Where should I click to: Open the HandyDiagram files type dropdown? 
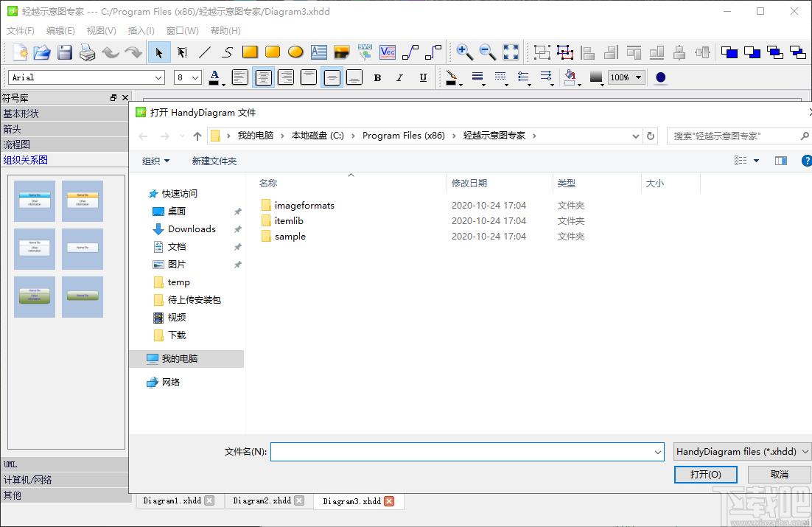(x=742, y=451)
